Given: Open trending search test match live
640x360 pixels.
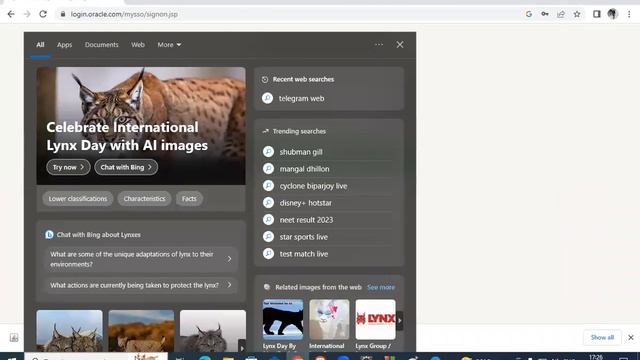Looking at the screenshot, I should point(304,254).
